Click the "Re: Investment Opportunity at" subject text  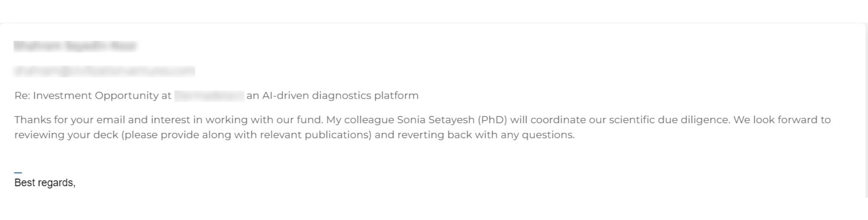click(93, 96)
